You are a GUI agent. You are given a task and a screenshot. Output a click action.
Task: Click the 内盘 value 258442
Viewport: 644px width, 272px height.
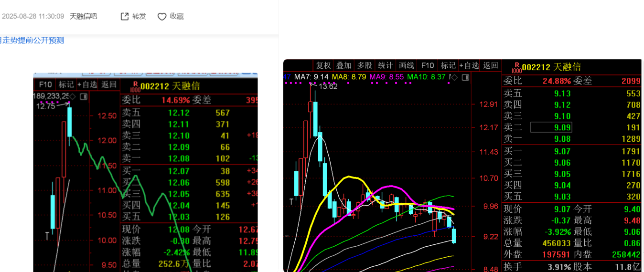[626, 255]
